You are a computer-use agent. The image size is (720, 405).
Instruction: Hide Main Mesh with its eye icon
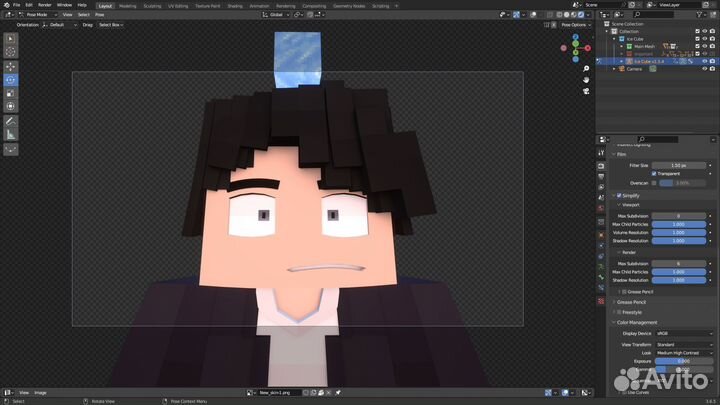coord(705,46)
